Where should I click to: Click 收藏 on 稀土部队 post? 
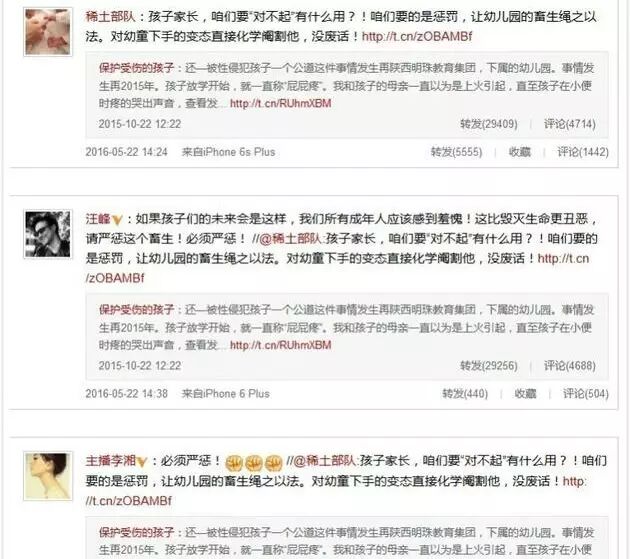point(520,152)
